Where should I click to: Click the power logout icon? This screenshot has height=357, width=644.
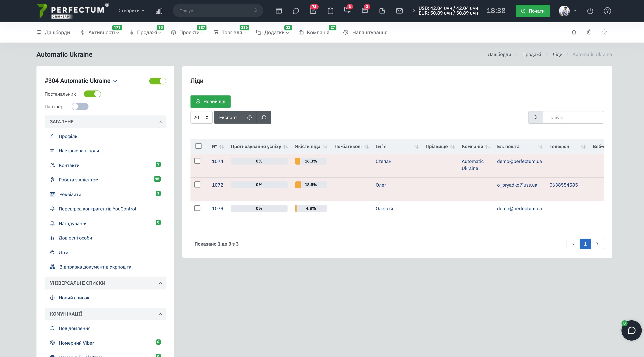pyautogui.click(x=590, y=11)
